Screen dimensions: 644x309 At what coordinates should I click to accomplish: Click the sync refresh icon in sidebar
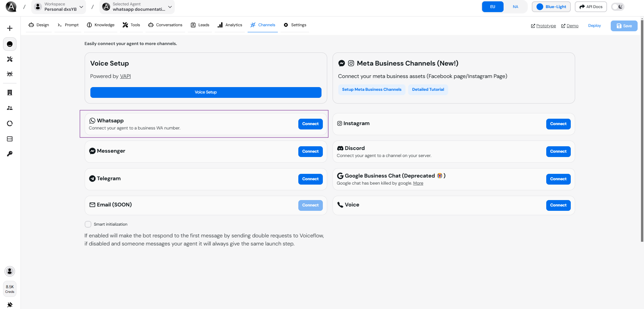[9, 123]
